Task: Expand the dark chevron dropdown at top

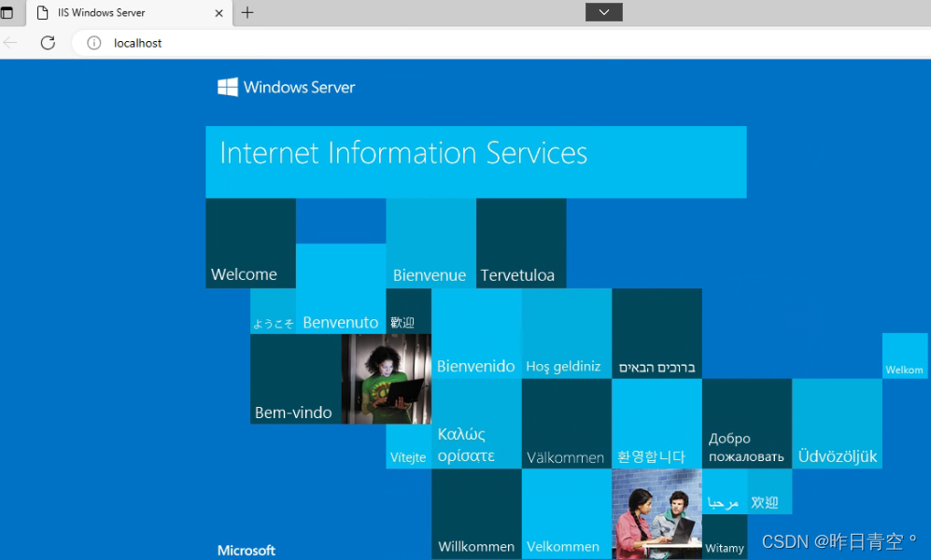Action: click(604, 12)
